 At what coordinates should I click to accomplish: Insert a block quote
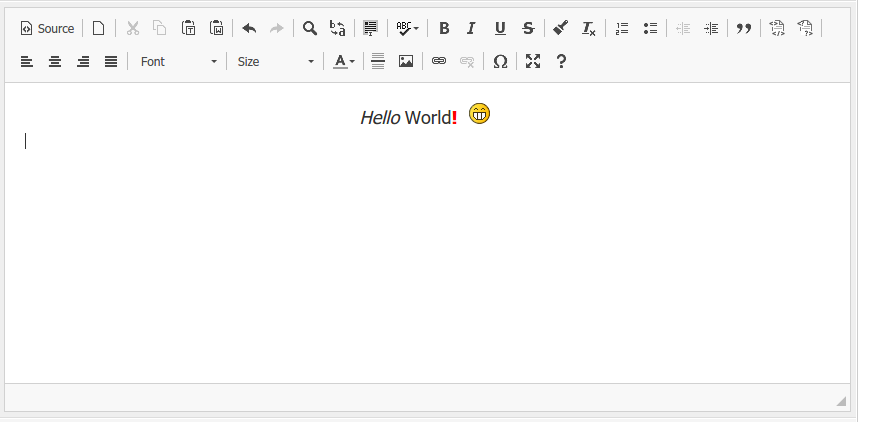coord(743,28)
